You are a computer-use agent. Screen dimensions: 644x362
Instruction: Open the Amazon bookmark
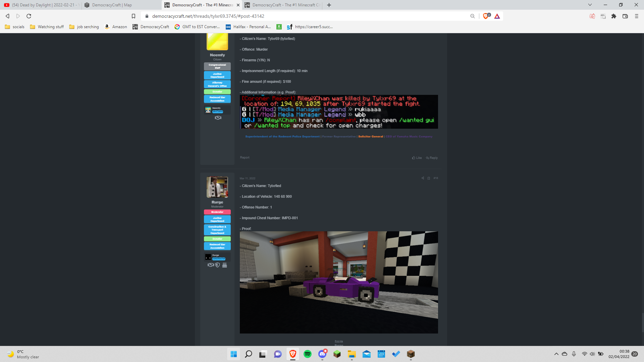click(x=116, y=27)
